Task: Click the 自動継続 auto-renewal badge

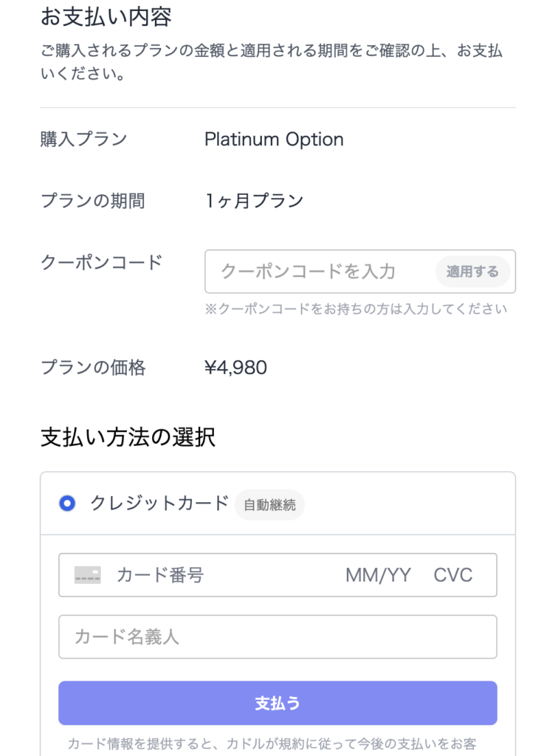Action: pyautogui.click(x=269, y=504)
